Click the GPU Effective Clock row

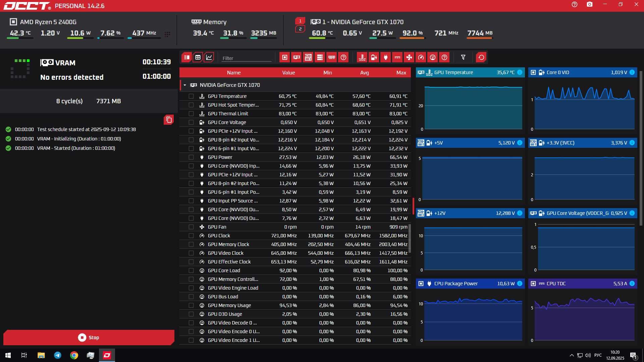point(295,262)
